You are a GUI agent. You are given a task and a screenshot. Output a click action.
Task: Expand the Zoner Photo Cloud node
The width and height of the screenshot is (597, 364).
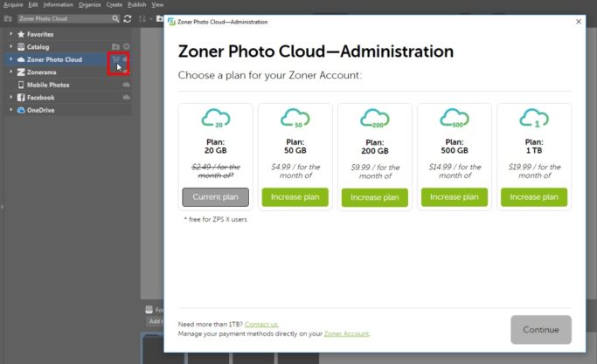coord(10,59)
